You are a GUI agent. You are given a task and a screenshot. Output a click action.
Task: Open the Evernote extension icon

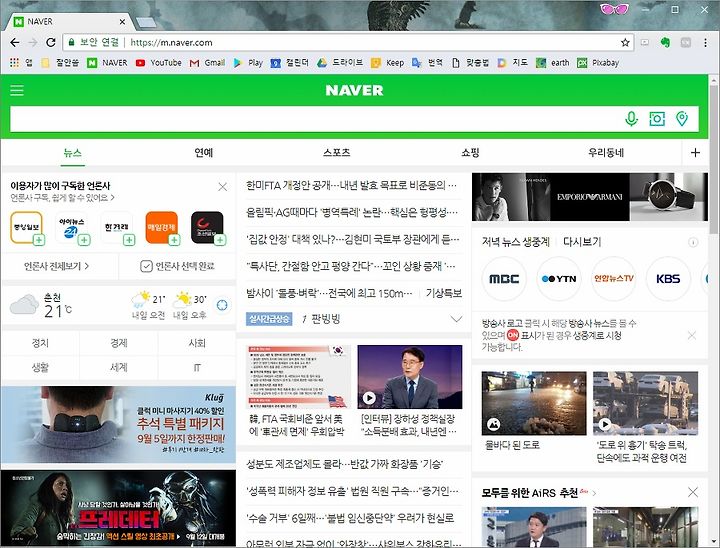click(x=665, y=43)
